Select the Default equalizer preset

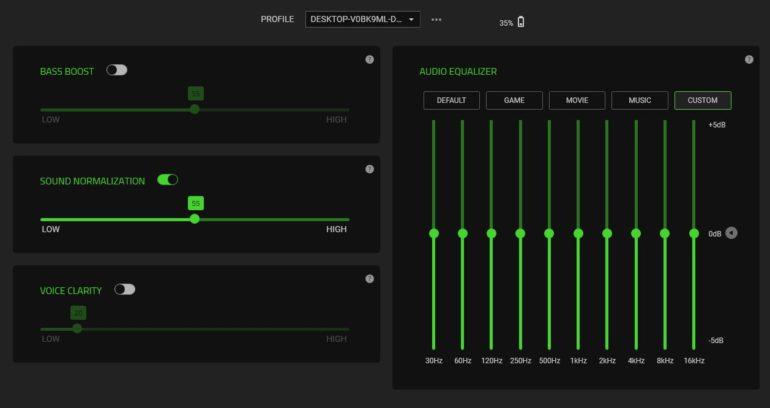coord(451,100)
